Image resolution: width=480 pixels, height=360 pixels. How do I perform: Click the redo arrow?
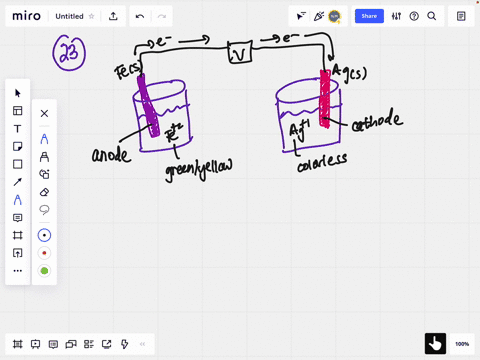tap(162, 16)
